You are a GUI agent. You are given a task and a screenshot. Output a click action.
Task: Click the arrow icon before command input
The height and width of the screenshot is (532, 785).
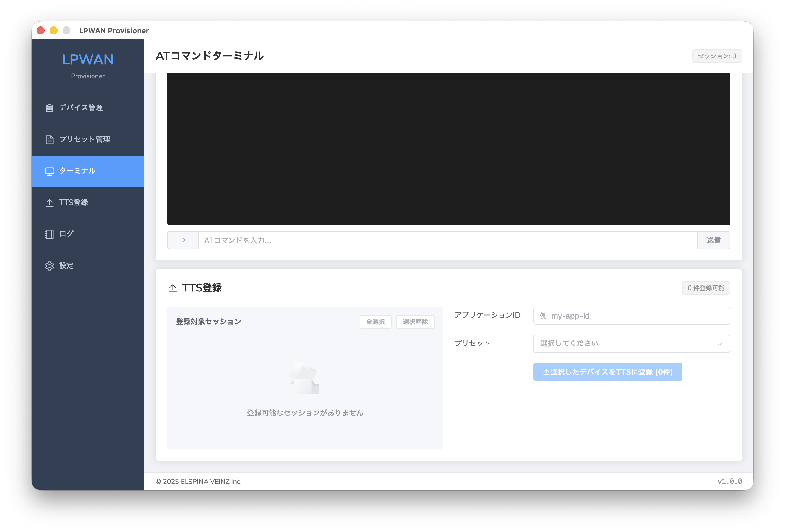tap(183, 240)
